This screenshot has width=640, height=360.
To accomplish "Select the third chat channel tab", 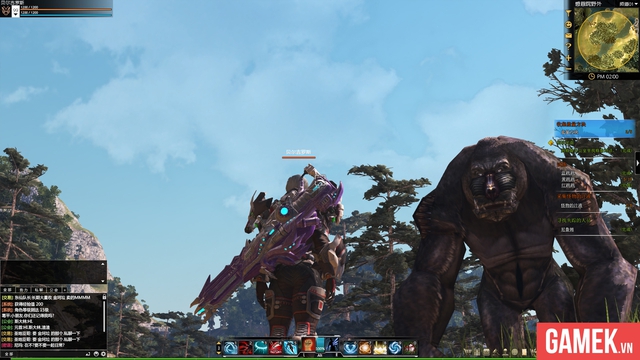I will [39, 290].
